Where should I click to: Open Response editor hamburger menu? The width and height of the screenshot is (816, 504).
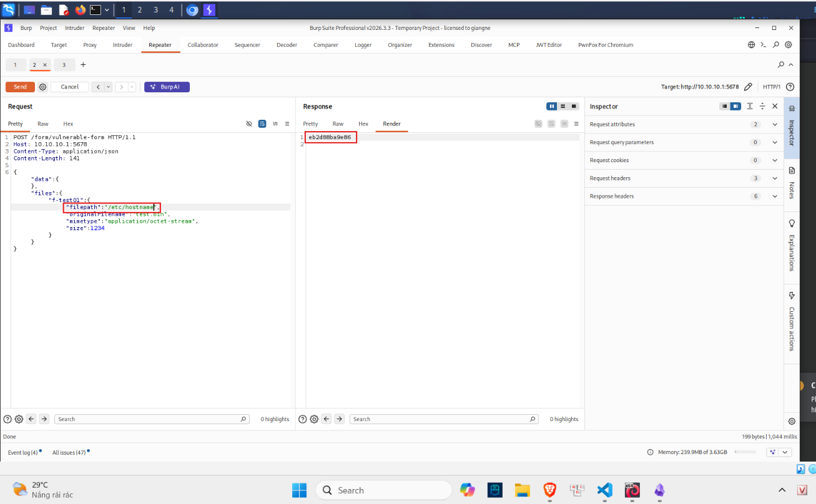(576, 124)
